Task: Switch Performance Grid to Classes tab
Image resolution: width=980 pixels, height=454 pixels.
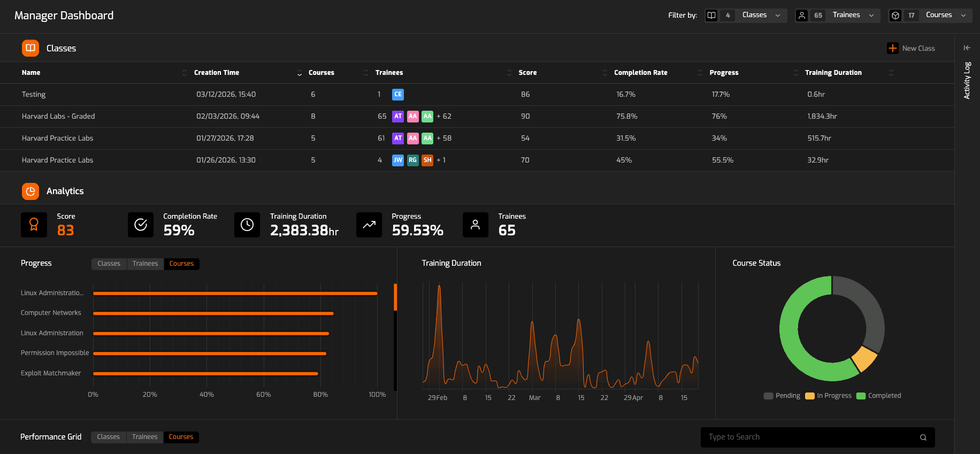Action: click(x=109, y=437)
